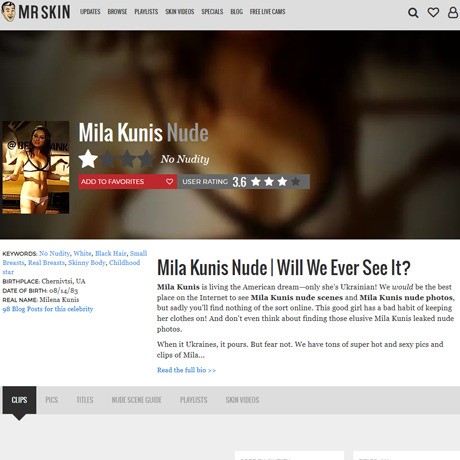Select the first white rating star
The image size is (460, 460).
click(x=88, y=159)
